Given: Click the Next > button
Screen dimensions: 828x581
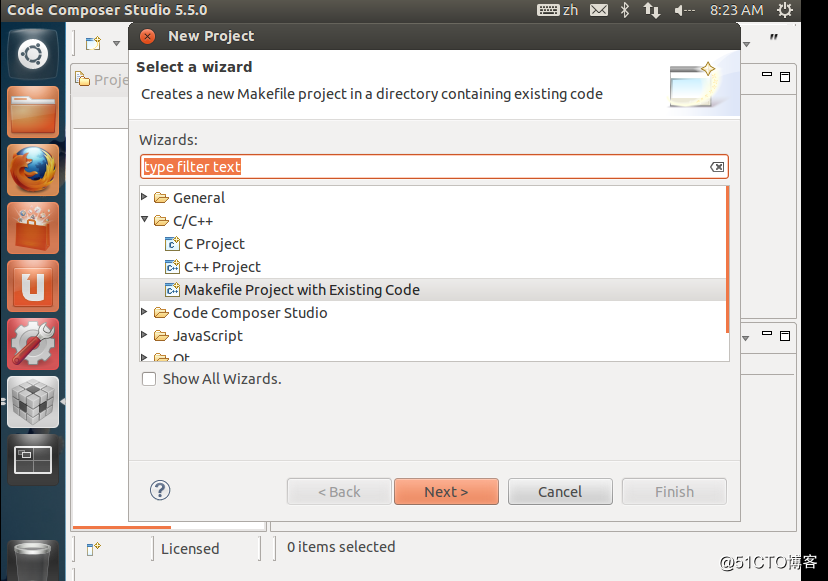Looking at the screenshot, I should [446, 492].
